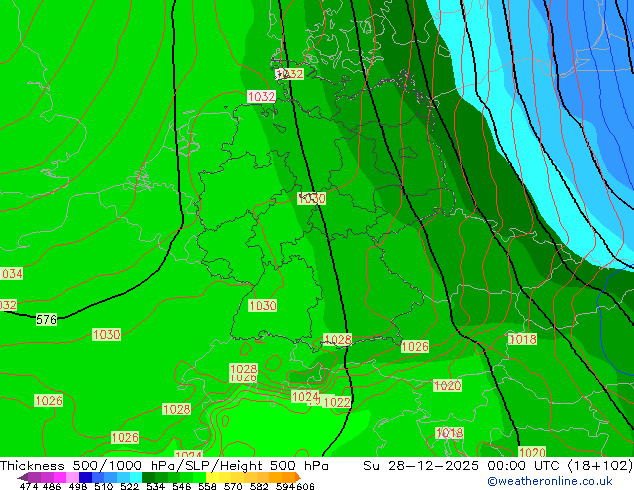Select legend value 546
634x490 pixels.
182,486
